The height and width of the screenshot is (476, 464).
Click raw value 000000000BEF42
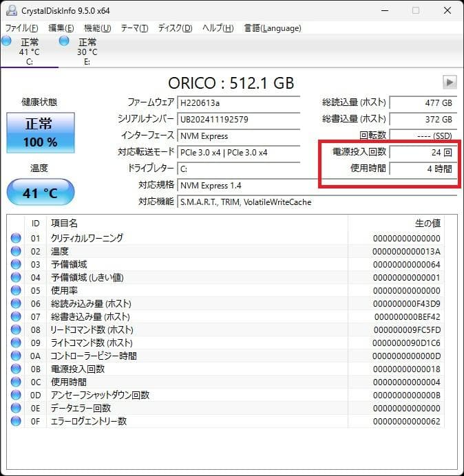(x=407, y=316)
